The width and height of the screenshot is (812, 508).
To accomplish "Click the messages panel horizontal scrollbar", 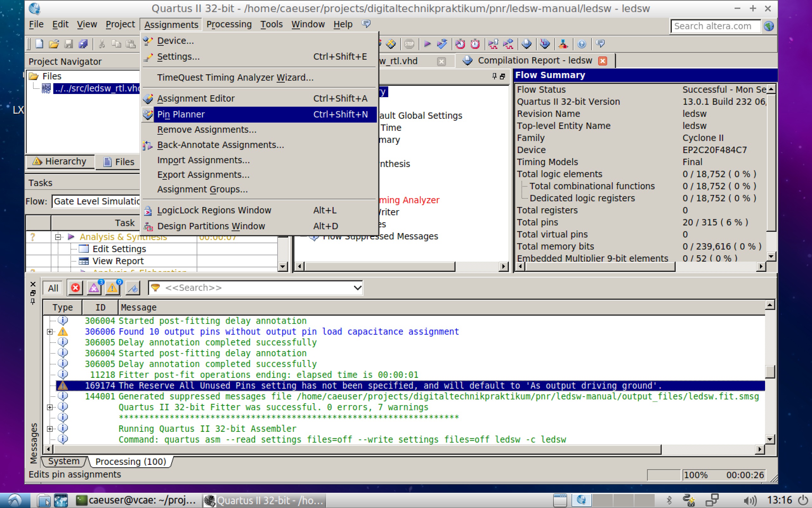I will pos(357,449).
